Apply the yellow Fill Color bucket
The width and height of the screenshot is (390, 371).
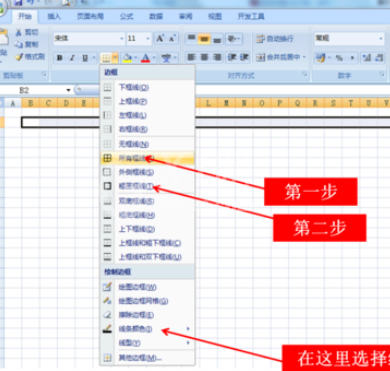(127, 58)
